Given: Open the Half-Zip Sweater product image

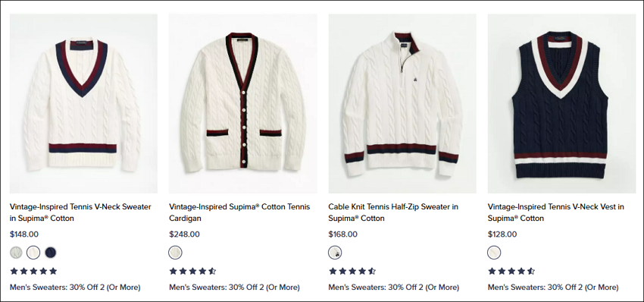Looking at the screenshot, I should 402,104.
